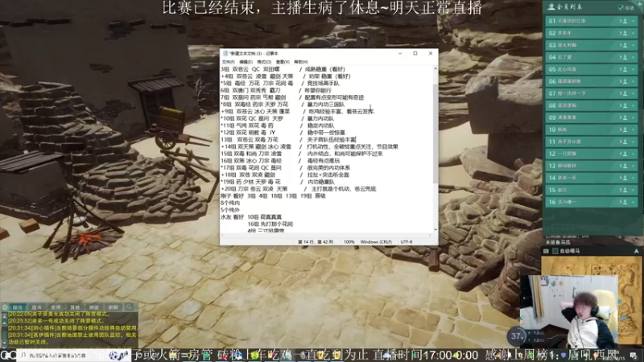The image size is (644, 362).
Task: Select team row 10 秋秋
Action: [x=591, y=130]
